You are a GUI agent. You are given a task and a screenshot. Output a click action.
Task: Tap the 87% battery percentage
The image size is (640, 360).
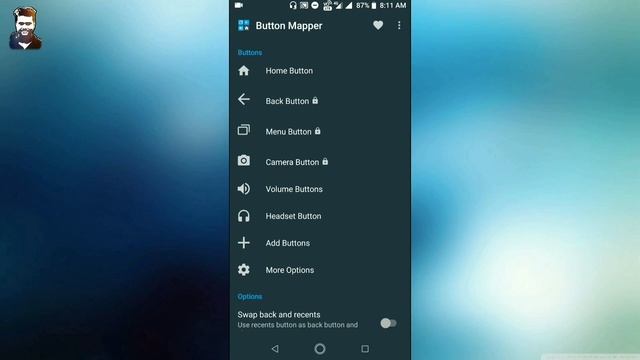point(362,5)
